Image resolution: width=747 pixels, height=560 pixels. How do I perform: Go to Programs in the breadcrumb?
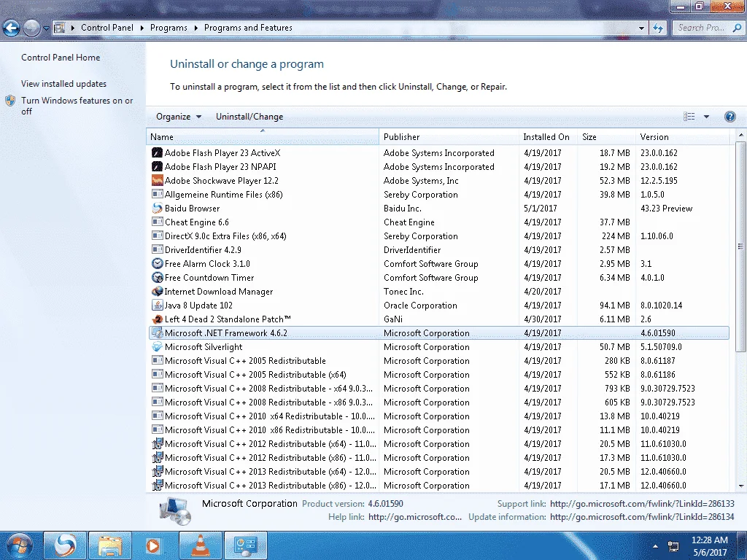[x=169, y=28]
